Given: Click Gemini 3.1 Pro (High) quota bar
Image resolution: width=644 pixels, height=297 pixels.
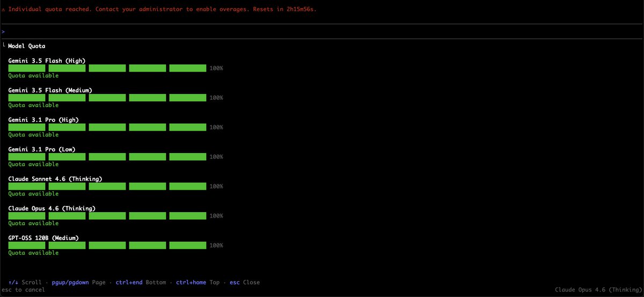Looking at the screenshot, I should (107, 127).
